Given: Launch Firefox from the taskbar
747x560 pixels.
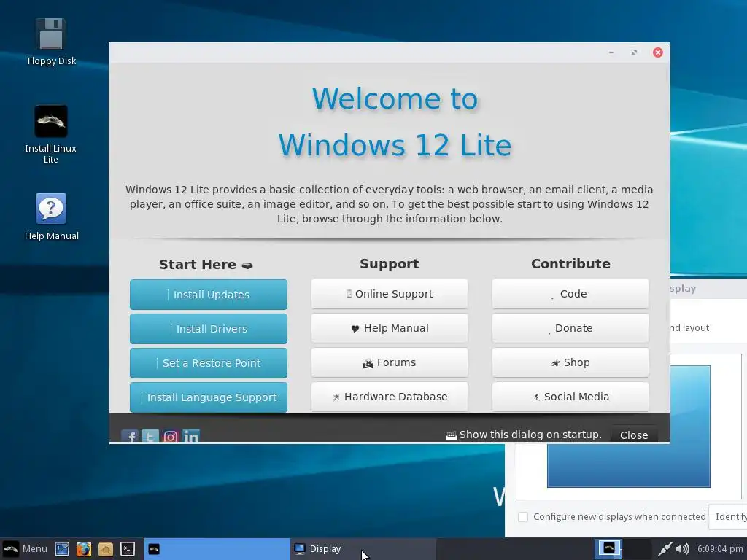Looking at the screenshot, I should click(84, 549).
